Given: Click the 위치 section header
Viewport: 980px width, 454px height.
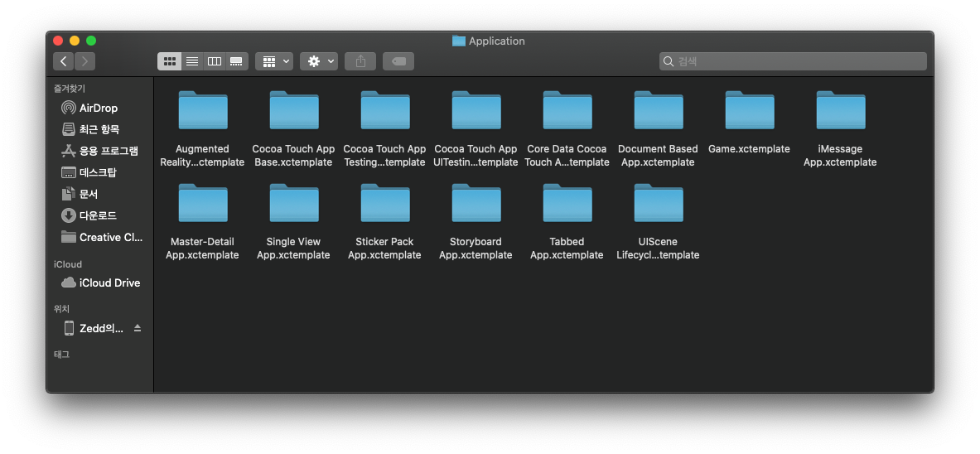Looking at the screenshot, I should (x=61, y=309).
